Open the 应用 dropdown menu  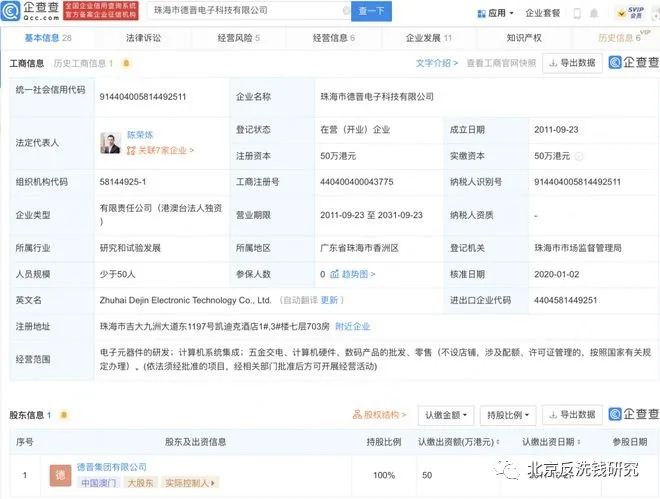pyautogui.click(x=495, y=13)
